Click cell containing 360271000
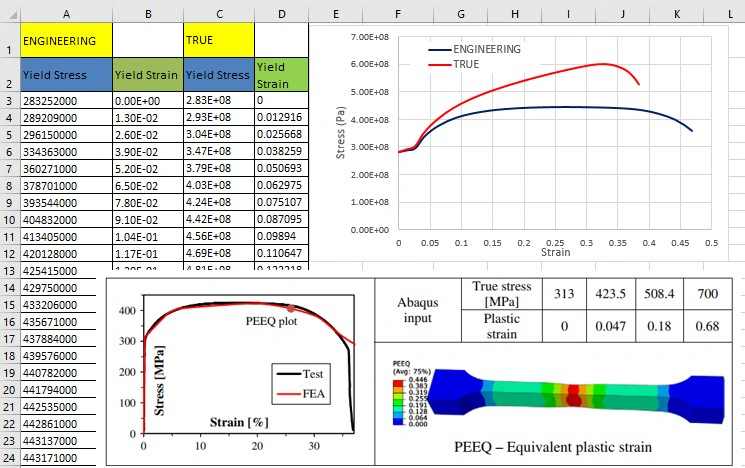745x468 pixels. (66, 169)
